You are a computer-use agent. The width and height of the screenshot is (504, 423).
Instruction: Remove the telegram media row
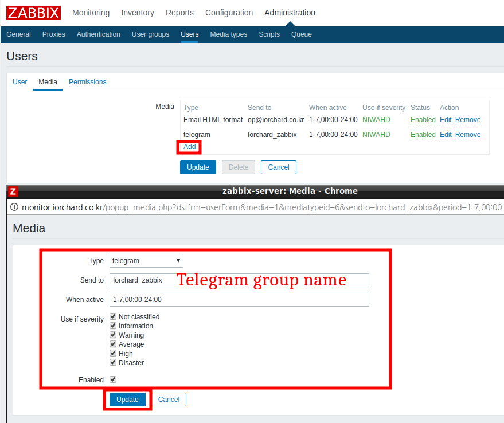click(x=468, y=135)
